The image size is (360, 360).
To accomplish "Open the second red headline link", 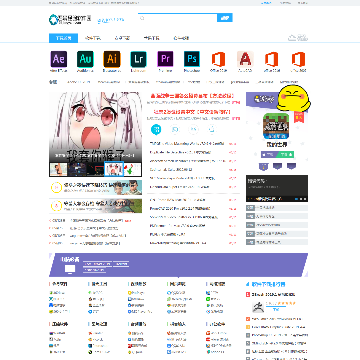I will tap(192, 112).
